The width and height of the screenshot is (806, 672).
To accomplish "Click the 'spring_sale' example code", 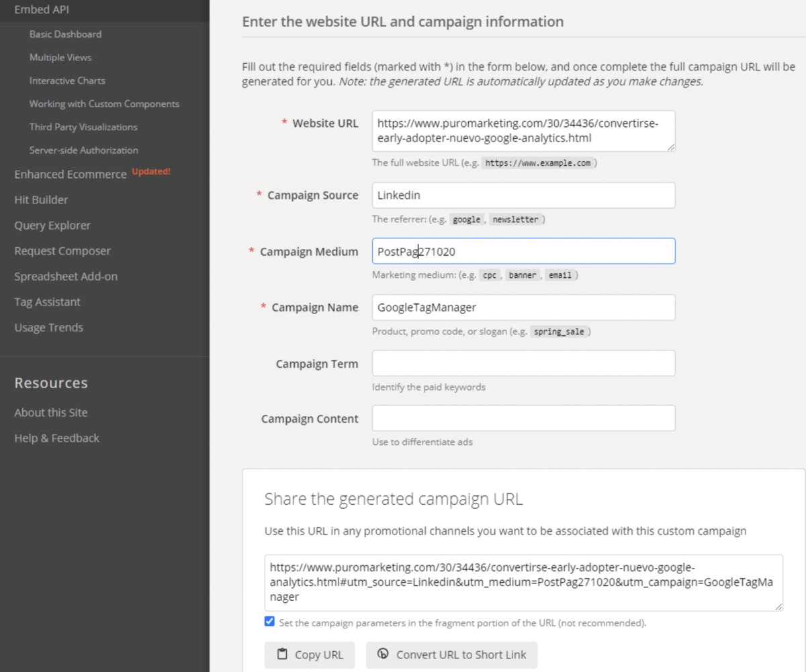I will pos(559,332).
